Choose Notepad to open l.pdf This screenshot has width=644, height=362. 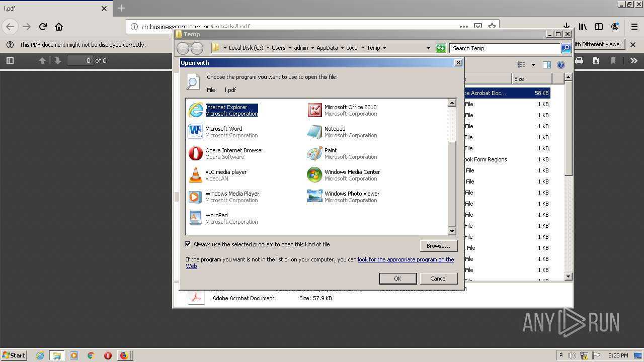tap(343, 132)
